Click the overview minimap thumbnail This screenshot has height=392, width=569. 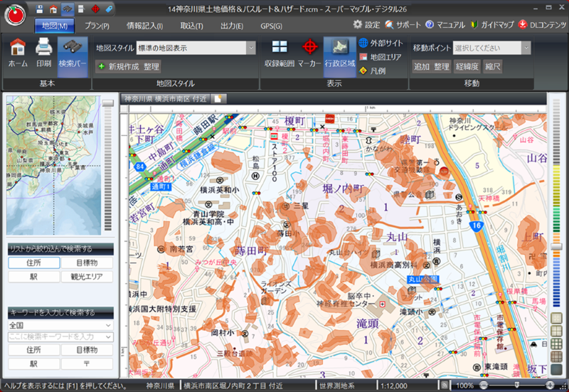[x=54, y=165]
